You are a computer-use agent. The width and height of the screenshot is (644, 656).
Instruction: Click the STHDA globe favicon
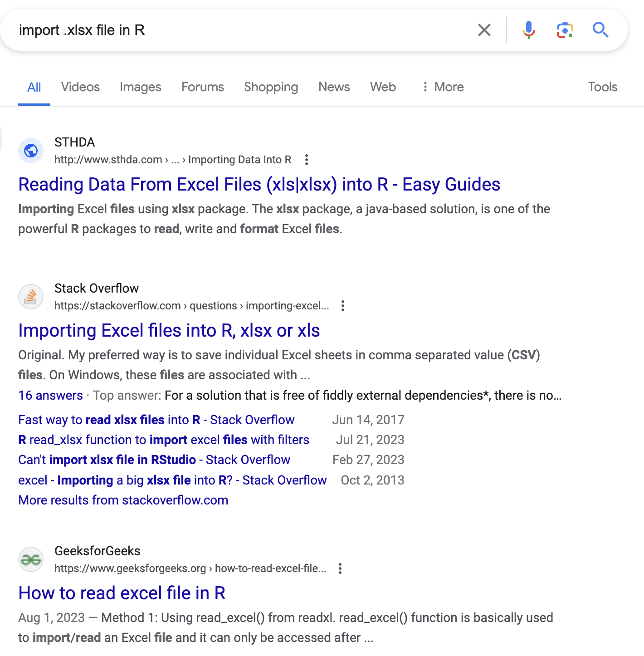(x=31, y=151)
